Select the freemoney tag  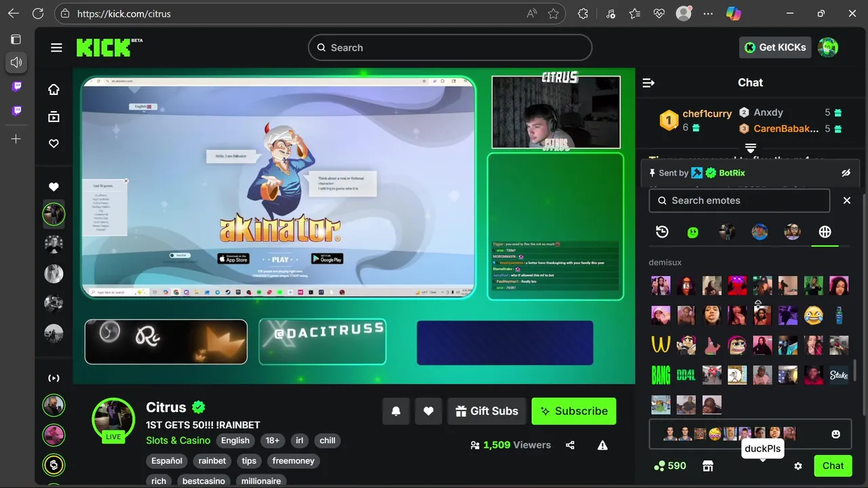tap(294, 461)
